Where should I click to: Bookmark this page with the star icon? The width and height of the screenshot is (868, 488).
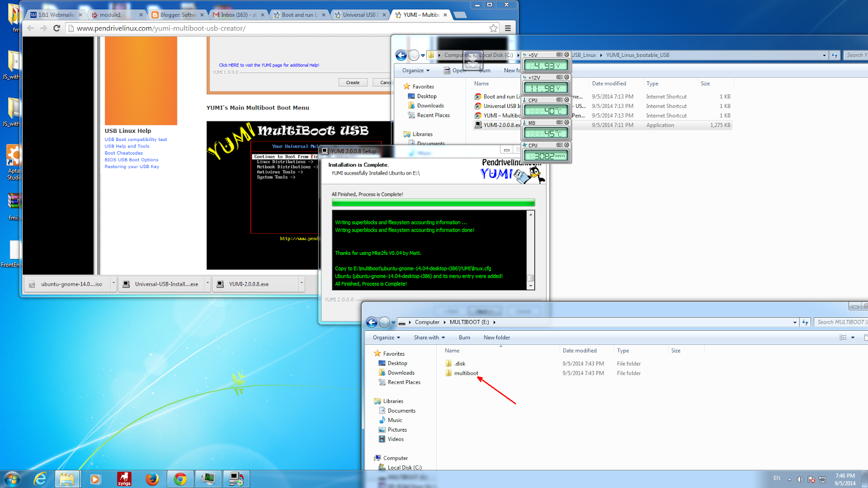(x=493, y=28)
